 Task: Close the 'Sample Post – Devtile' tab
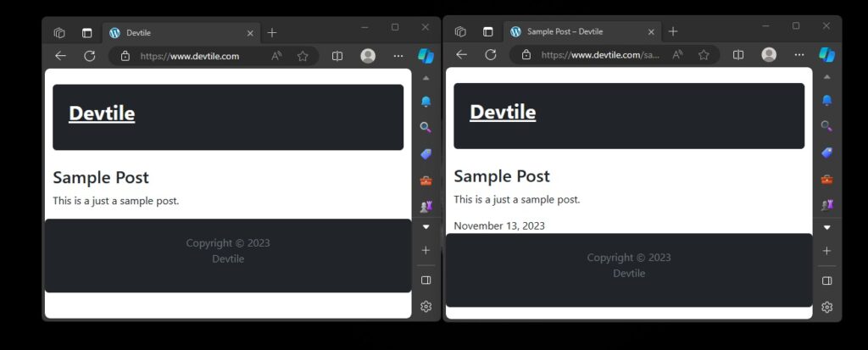(651, 32)
